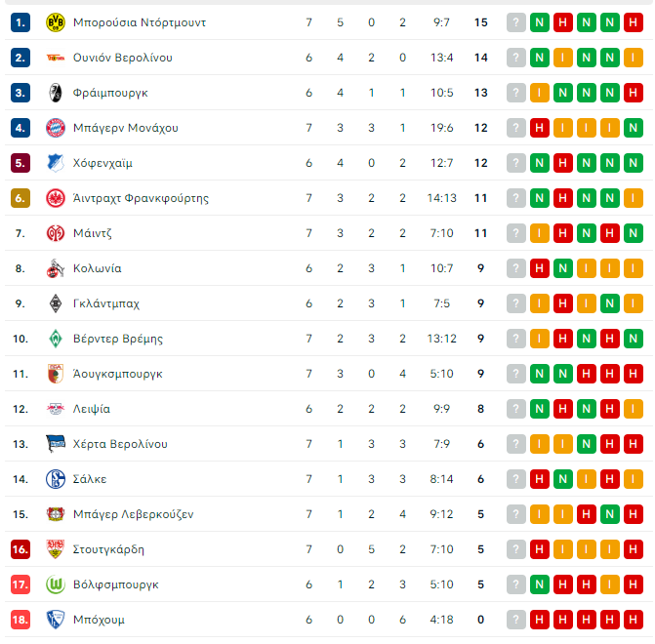Viewport: 655px width, 644px height.
Task: Click the red rank 18 position badge
Action: coord(20,620)
